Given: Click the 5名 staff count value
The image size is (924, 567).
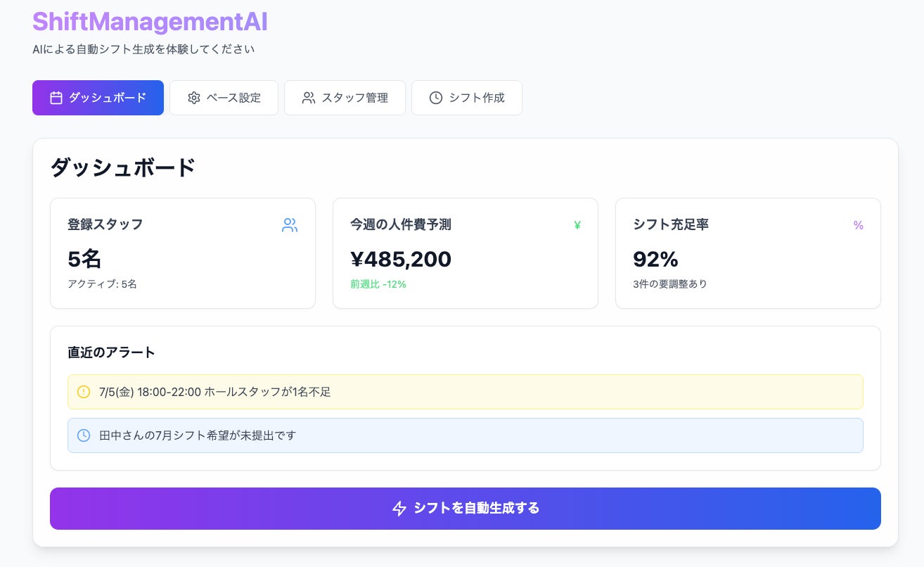Looking at the screenshot, I should [x=84, y=259].
